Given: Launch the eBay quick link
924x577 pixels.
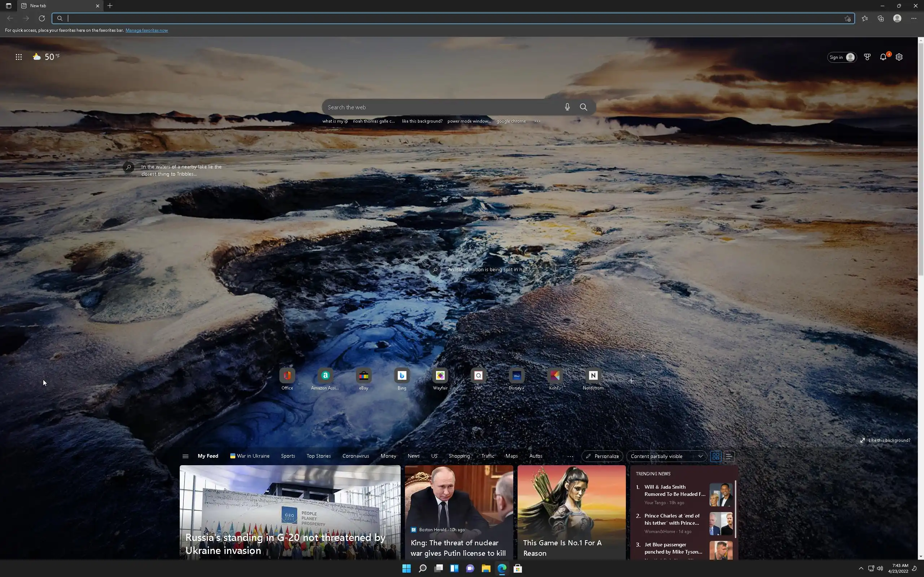Looking at the screenshot, I should [x=363, y=376].
